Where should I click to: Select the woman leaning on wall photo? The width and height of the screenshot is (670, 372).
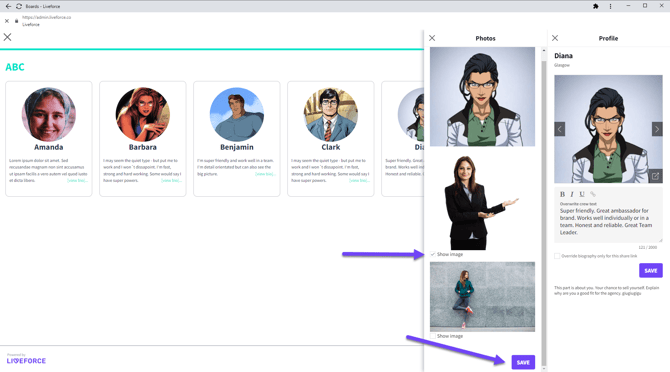(482, 296)
